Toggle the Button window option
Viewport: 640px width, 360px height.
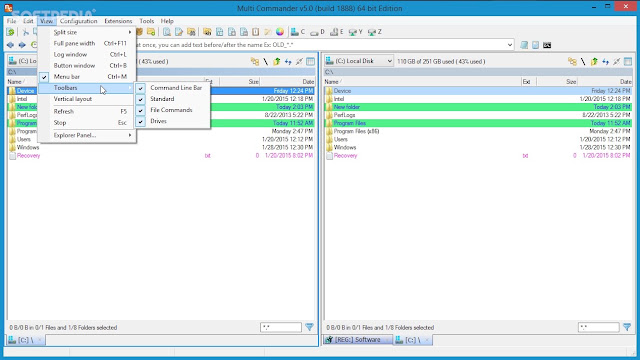tap(87, 66)
